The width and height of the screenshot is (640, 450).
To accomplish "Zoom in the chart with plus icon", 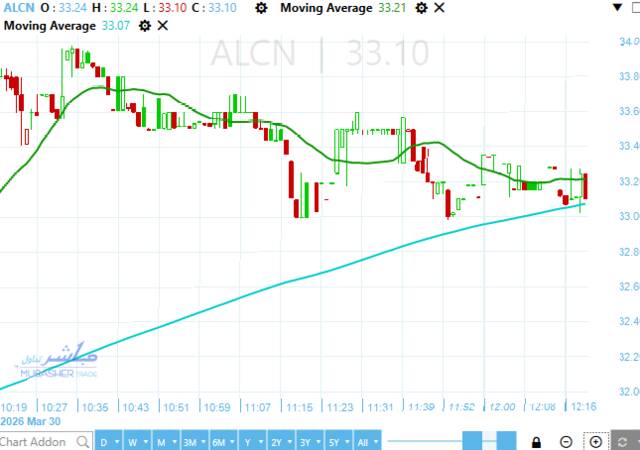I will 596,442.
